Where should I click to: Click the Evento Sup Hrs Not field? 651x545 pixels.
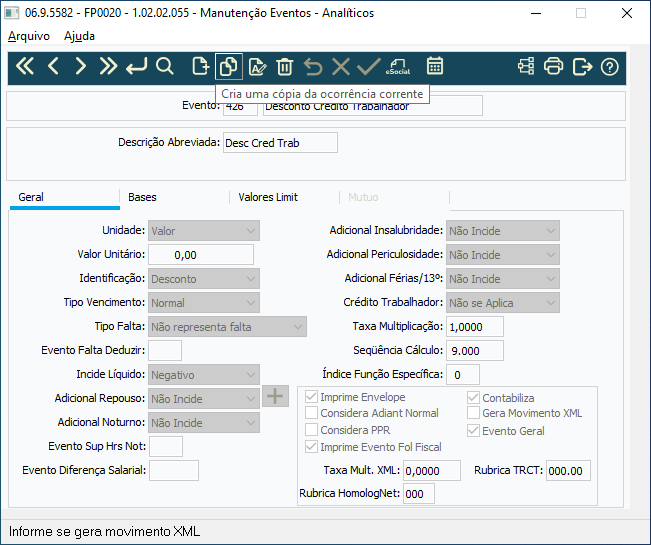tap(166, 447)
